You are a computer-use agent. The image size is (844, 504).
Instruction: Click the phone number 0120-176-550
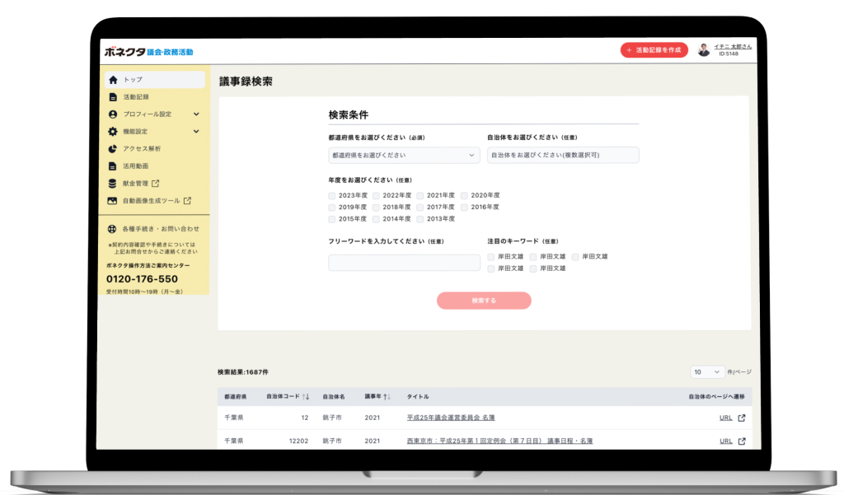coord(142,279)
